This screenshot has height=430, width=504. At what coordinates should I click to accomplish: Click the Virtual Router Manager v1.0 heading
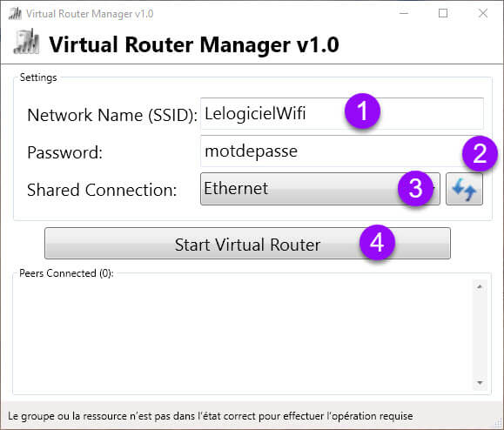194,44
